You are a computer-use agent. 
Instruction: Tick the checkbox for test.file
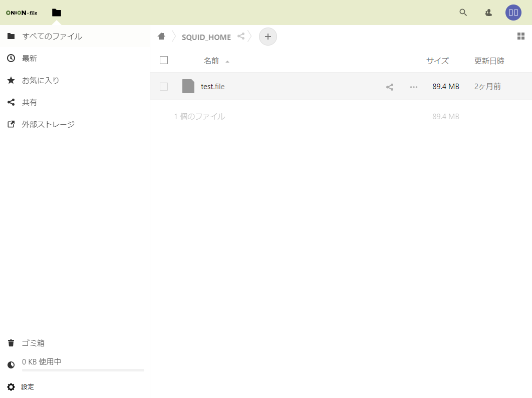(164, 87)
